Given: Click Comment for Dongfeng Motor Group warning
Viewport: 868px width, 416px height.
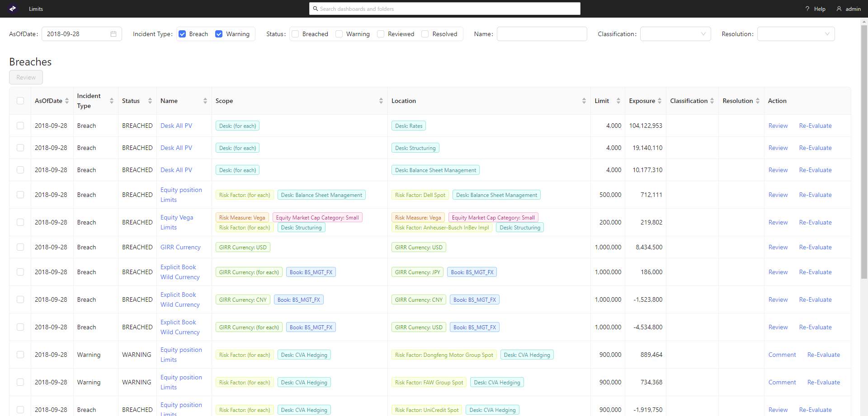Looking at the screenshot, I should pos(782,355).
